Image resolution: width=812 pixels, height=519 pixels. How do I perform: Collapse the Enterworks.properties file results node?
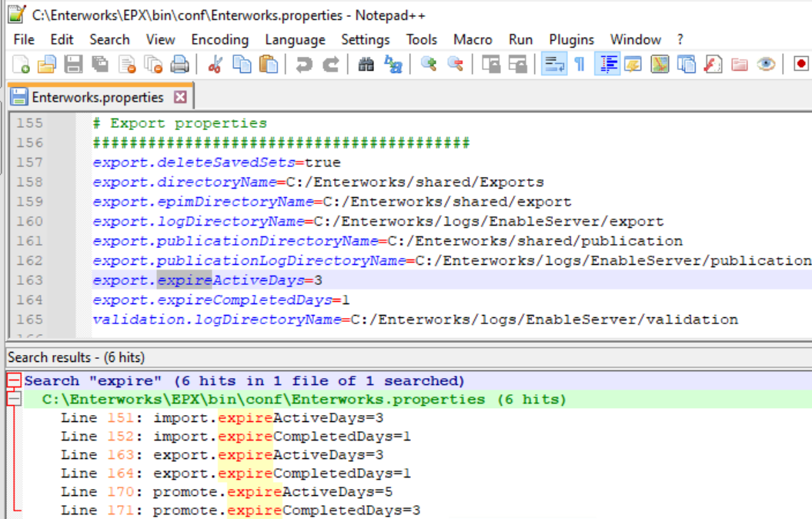(13, 400)
